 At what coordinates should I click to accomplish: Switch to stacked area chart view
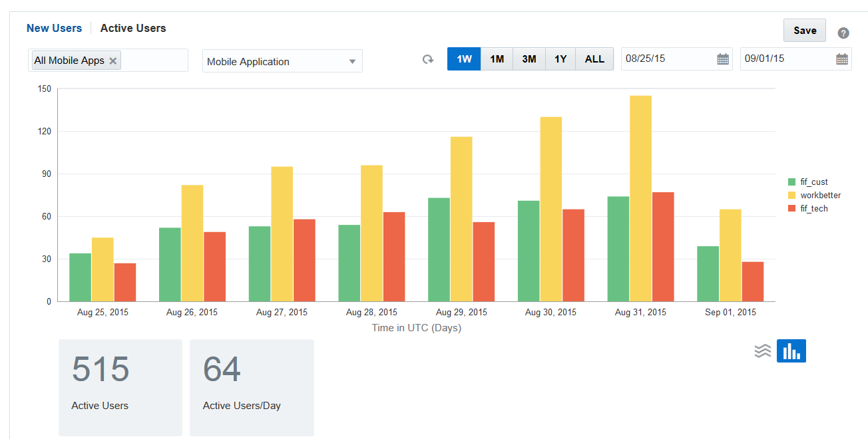(x=762, y=351)
